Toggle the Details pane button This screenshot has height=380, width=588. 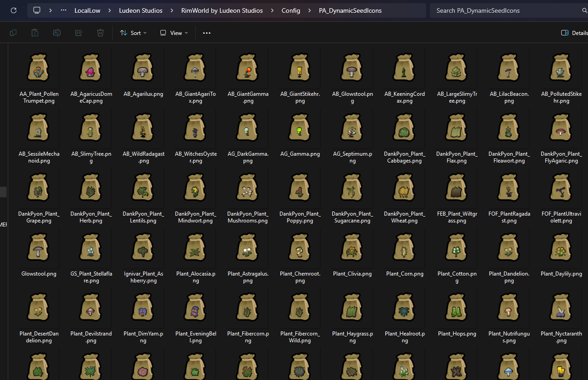pyautogui.click(x=574, y=33)
